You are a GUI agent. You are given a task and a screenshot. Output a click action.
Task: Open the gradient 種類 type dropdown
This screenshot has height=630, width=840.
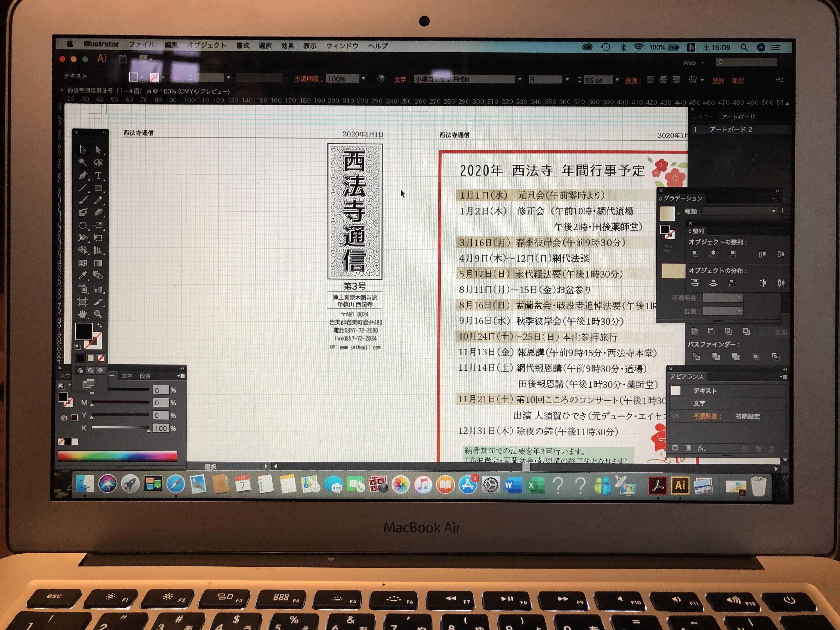(x=773, y=211)
